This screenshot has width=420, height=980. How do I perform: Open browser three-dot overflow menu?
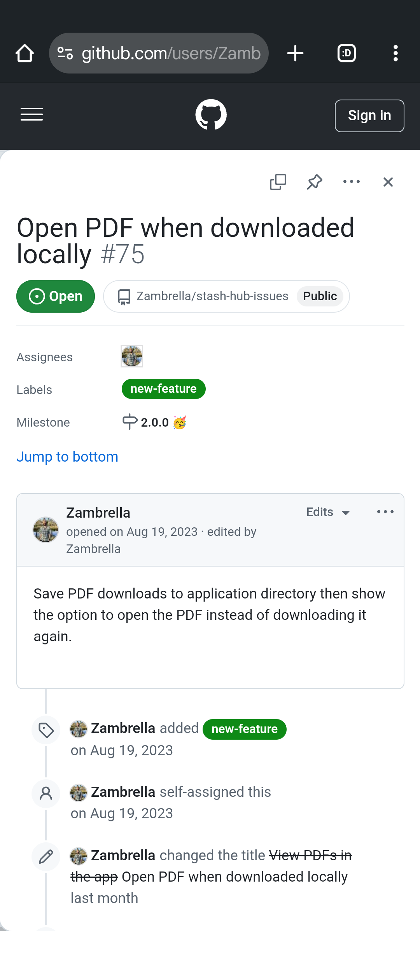pos(395,53)
